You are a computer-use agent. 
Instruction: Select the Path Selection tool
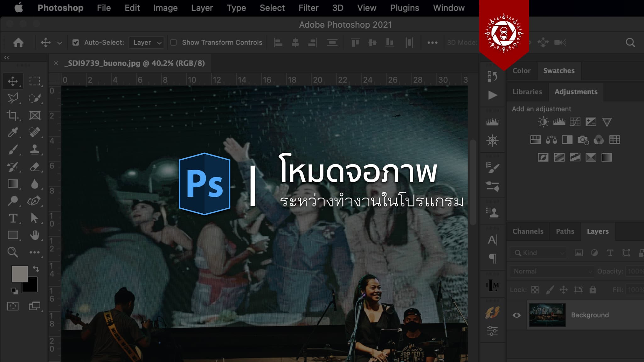click(35, 218)
